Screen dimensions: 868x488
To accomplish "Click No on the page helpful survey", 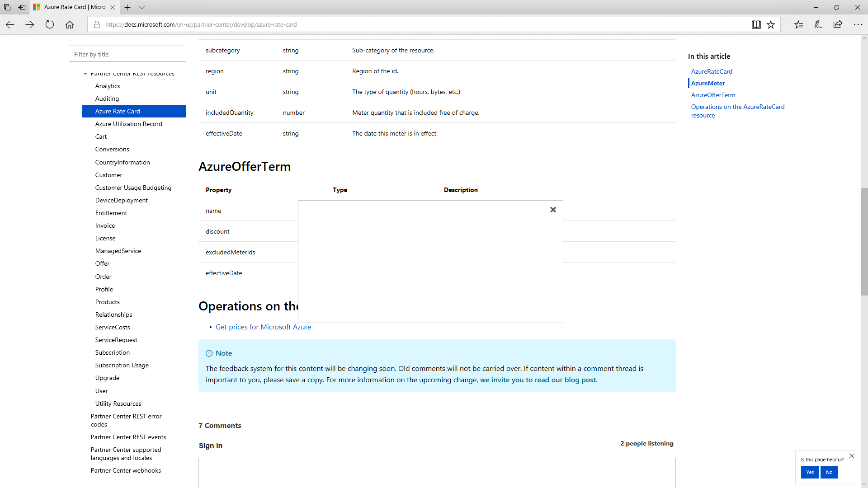I will coord(829,472).
